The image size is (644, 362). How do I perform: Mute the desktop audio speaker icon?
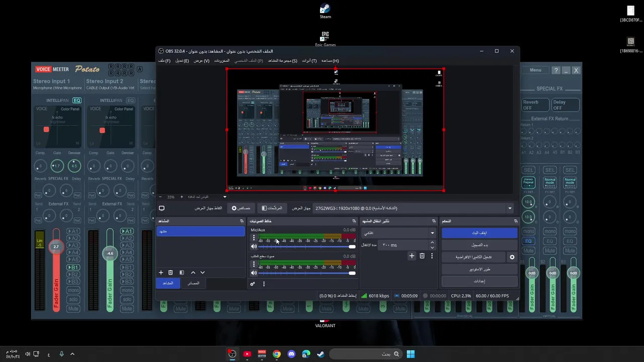254,273
